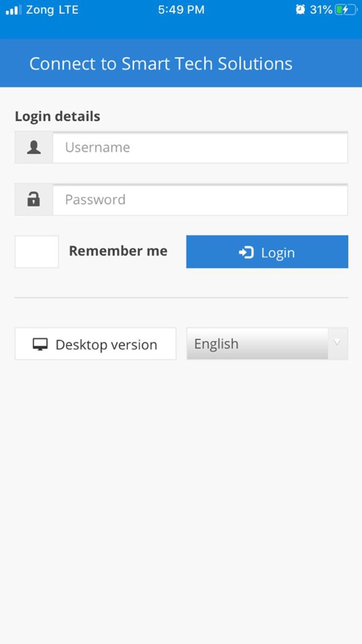
Task: Click the padlock icon beside Password
Action: [x=34, y=199]
